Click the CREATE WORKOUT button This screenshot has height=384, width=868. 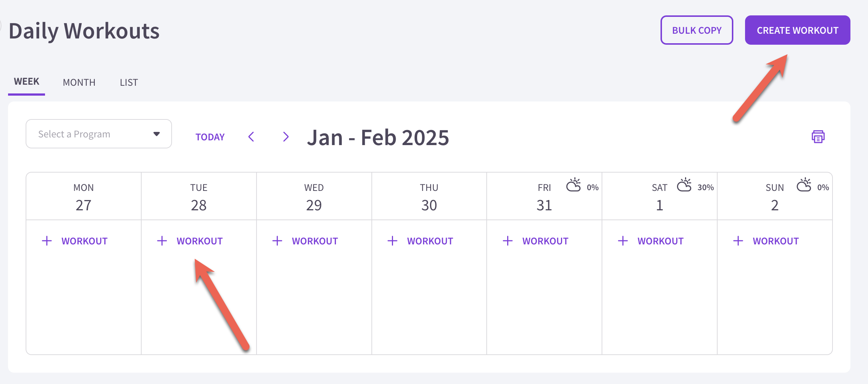pos(797,30)
